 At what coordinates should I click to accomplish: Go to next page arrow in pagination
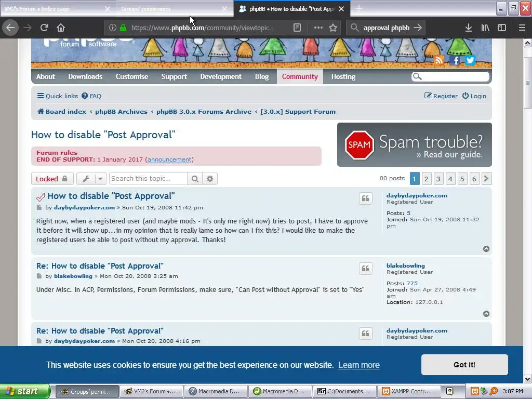pos(486,179)
